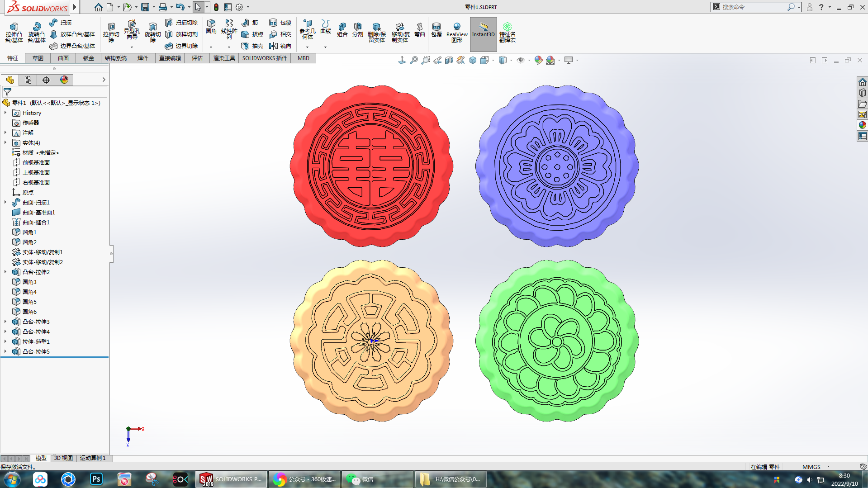Click search command input field

point(753,7)
